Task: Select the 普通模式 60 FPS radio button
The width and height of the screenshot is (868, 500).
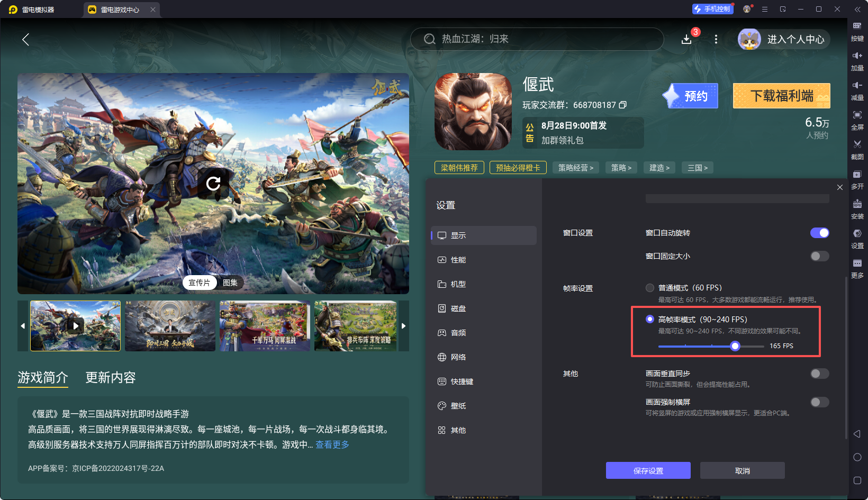Action: pyautogui.click(x=650, y=288)
